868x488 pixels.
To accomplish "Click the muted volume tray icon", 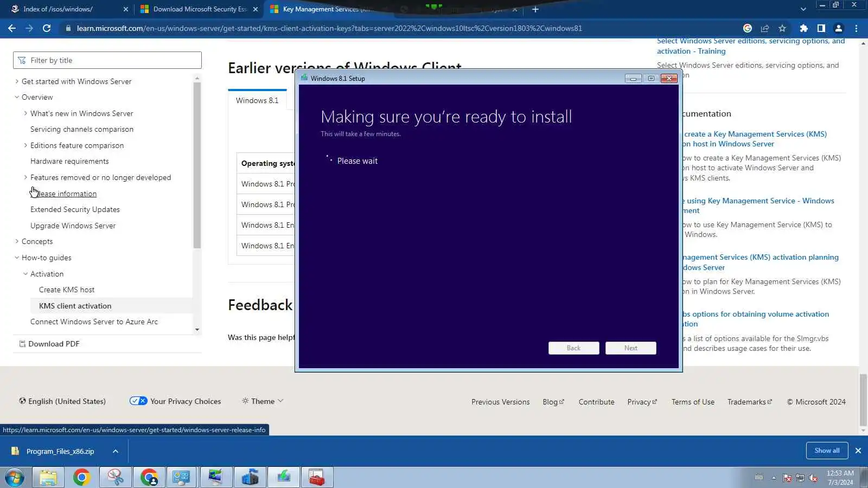I will coord(813,478).
